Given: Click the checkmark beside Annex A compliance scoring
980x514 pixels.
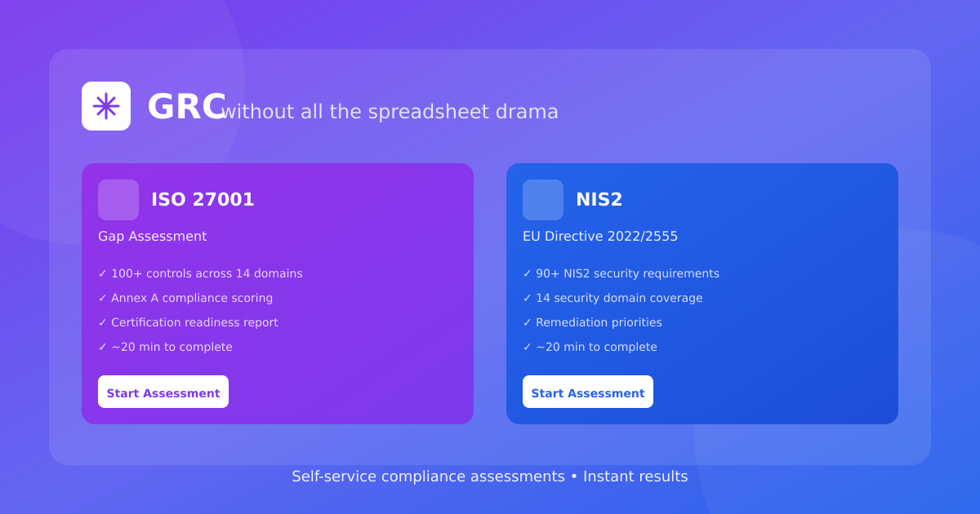Looking at the screenshot, I should [103, 298].
